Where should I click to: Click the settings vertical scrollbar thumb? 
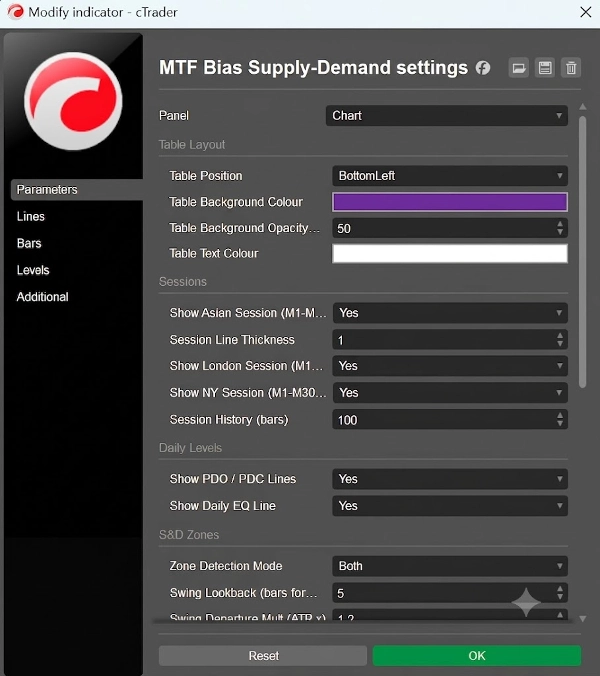582,252
